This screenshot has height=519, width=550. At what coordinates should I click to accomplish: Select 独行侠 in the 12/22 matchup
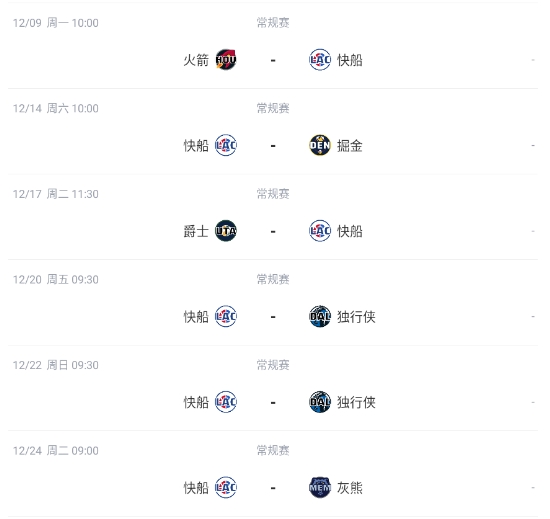tap(356, 402)
